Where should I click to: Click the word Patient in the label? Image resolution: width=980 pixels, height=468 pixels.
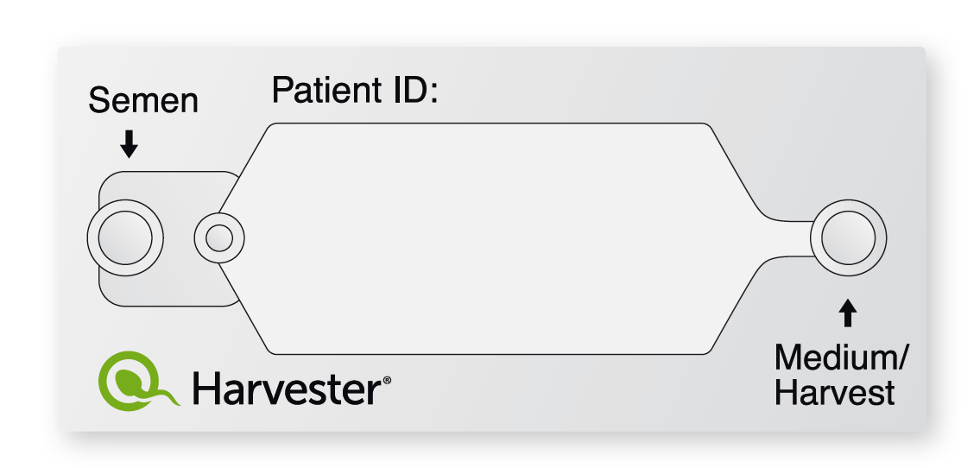tap(327, 90)
